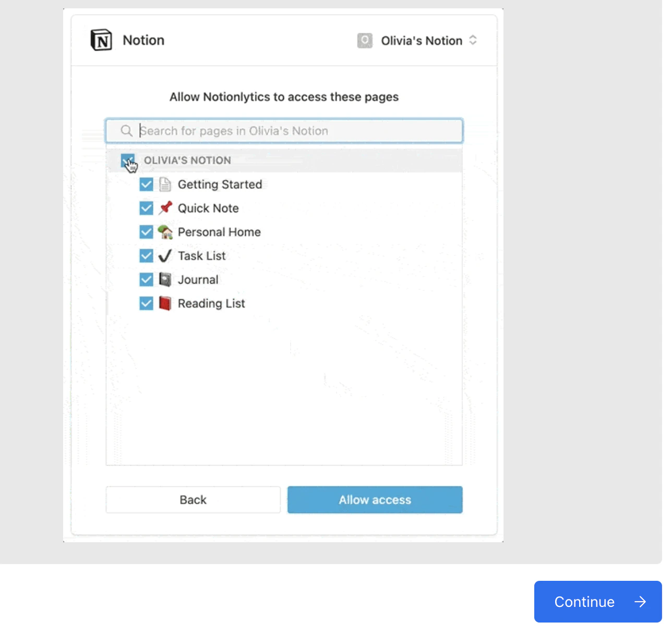This screenshot has width=672, height=634.
Task: Click the Allow access button
Action: tap(375, 499)
